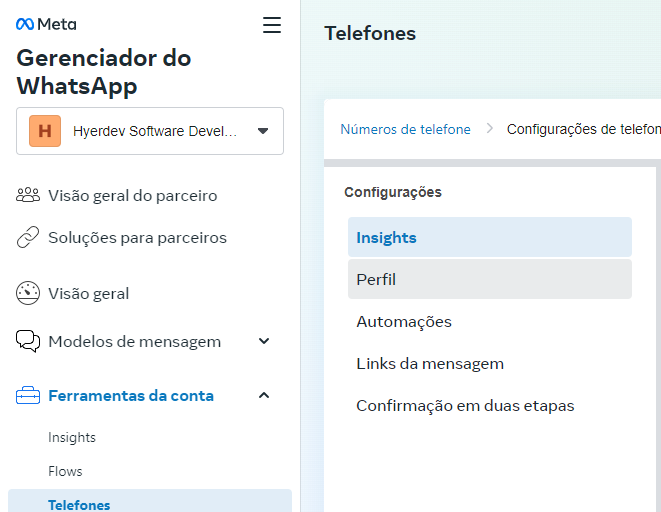
Task: Select the Insights settings tab
Action: click(489, 237)
